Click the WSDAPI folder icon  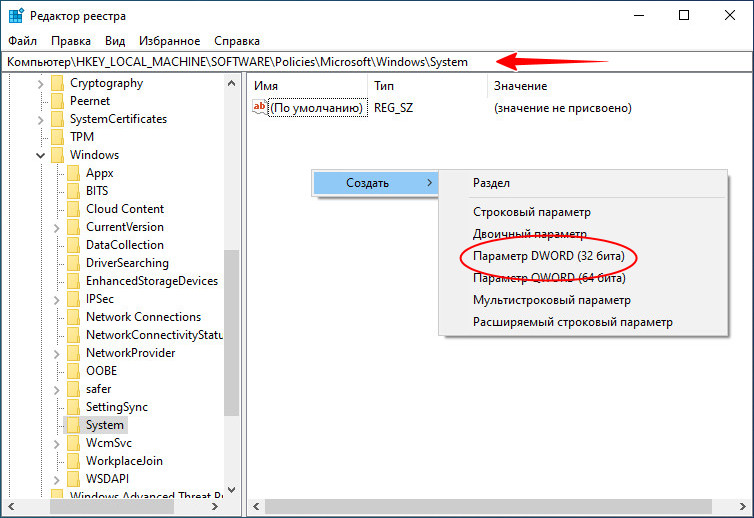(x=73, y=479)
